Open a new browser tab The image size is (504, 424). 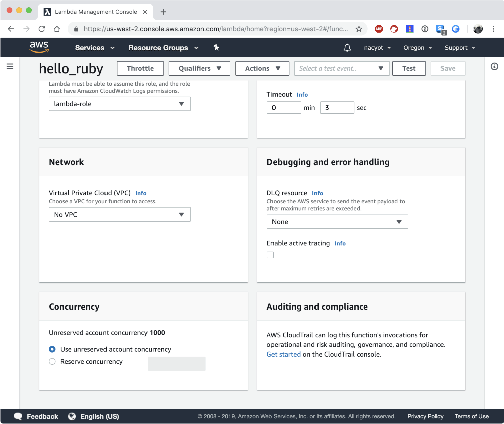click(x=163, y=12)
